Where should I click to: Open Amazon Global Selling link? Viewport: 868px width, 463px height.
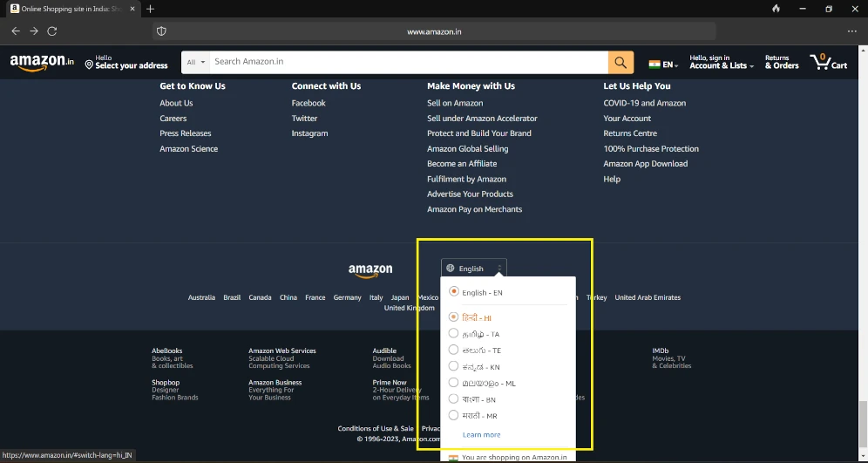(x=468, y=149)
